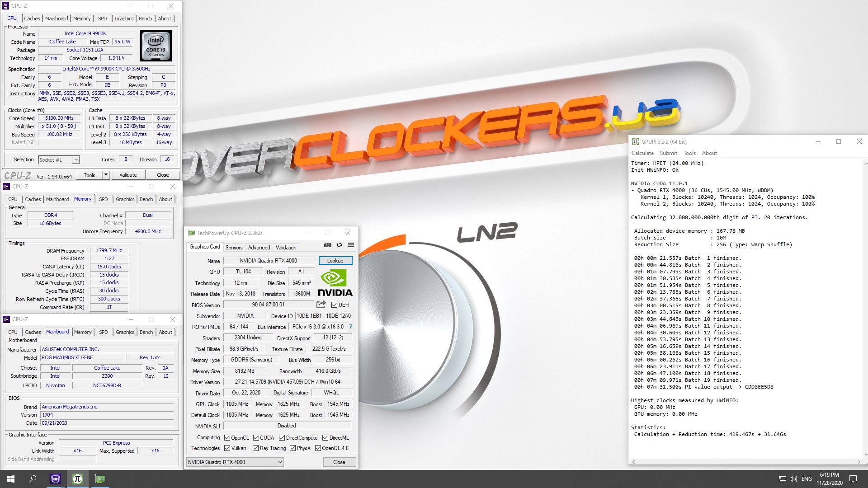Open the Bench tab in top CPU-Z

point(146,19)
